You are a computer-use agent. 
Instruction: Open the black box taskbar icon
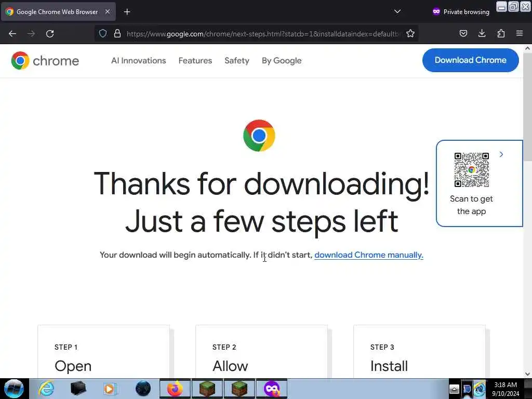click(x=78, y=389)
